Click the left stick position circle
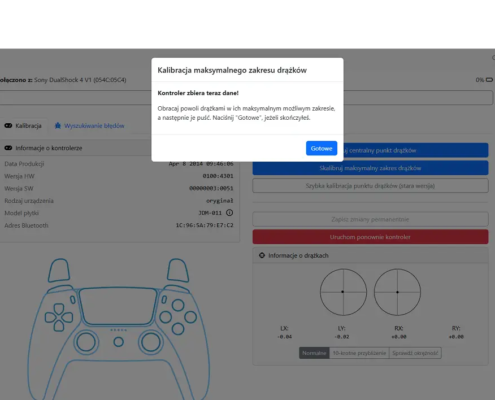 (343, 292)
